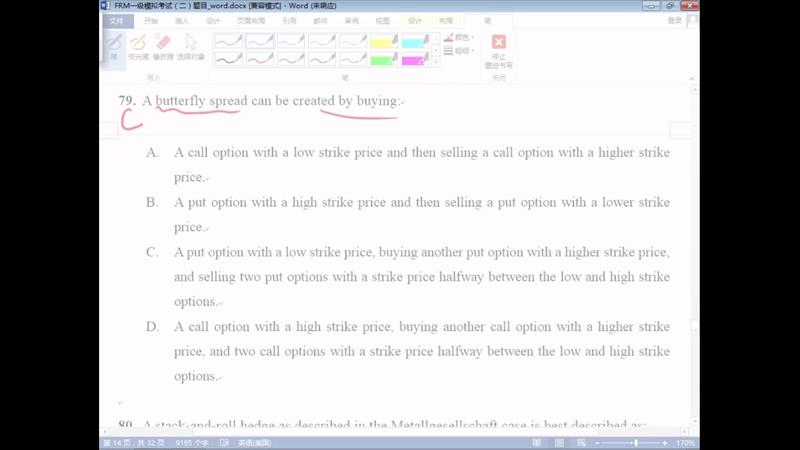Click the Sign in (登录) link
800x450 pixels.
(674, 20)
